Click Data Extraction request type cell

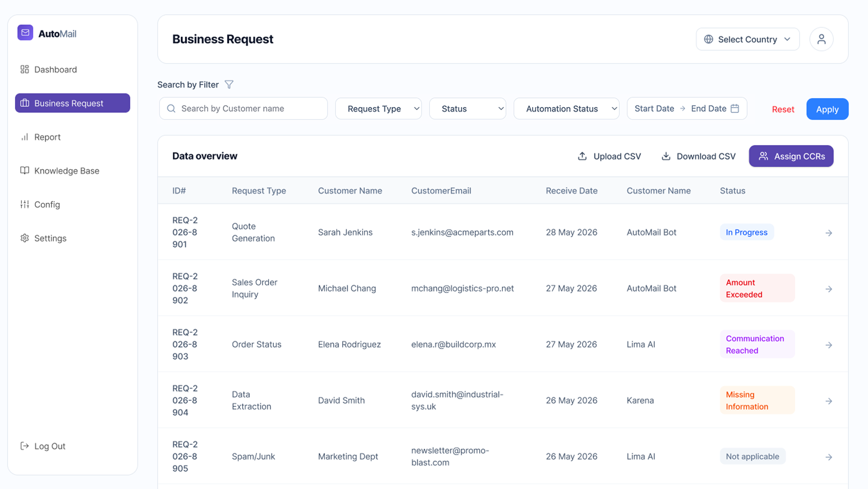click(x=251, y=400)
